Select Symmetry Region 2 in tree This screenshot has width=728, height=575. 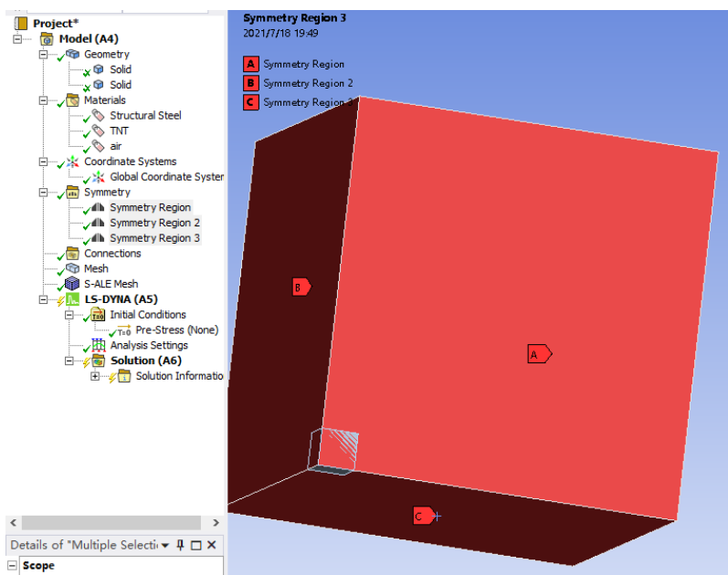tap(154, 223)
